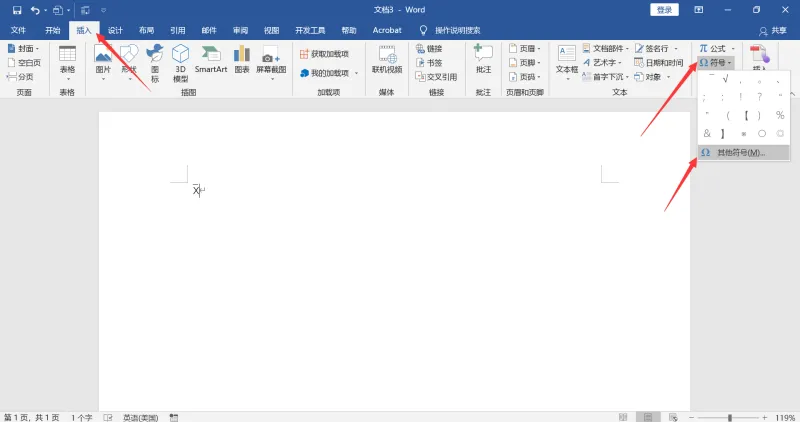The image size is (800, 422).
Task: Open the 页眉 header dropdown
Action: [524, 48]
